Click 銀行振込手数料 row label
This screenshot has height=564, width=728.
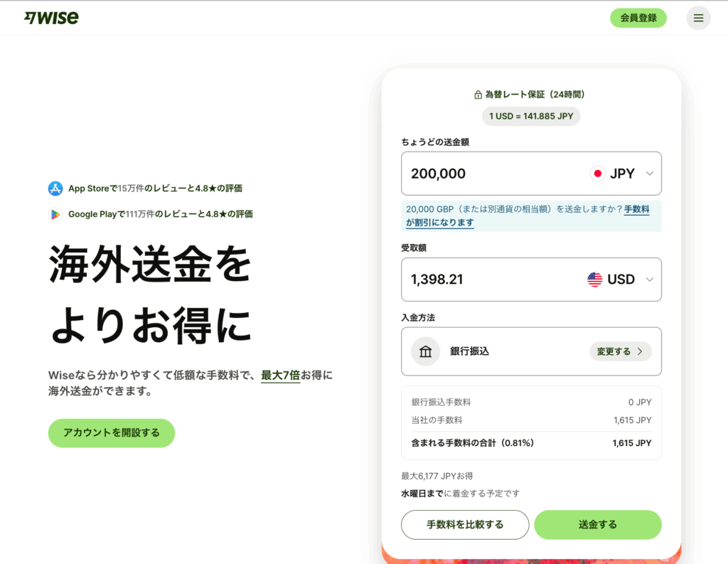[441, 402]
